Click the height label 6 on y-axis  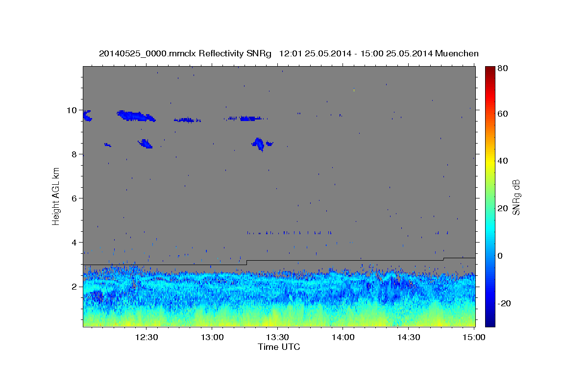75,198
